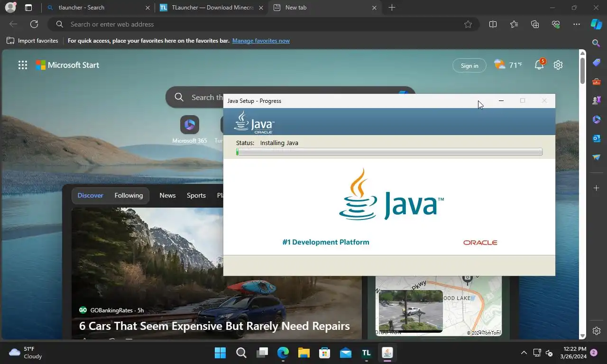Open the sidebar Outlook icon
The height and width of the screenshot is (364, 607).
pos(597,138)
